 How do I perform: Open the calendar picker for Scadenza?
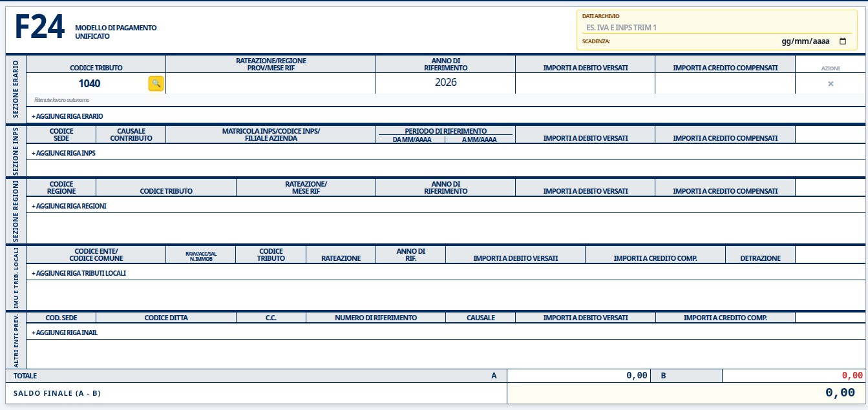point(842,41)
